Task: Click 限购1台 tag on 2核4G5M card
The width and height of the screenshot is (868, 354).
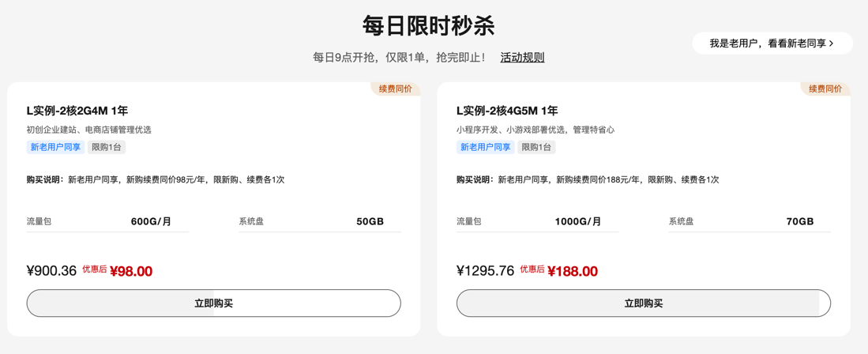Action: (536, 147)
